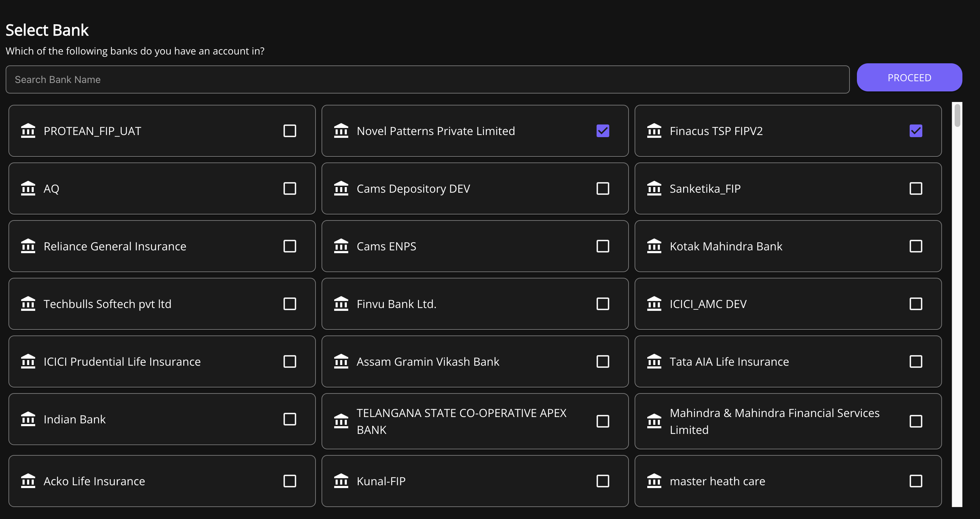Check the AQ checkbox
Image resolution: width=980 pixels, height=519 pixels.
click(290, 188)
